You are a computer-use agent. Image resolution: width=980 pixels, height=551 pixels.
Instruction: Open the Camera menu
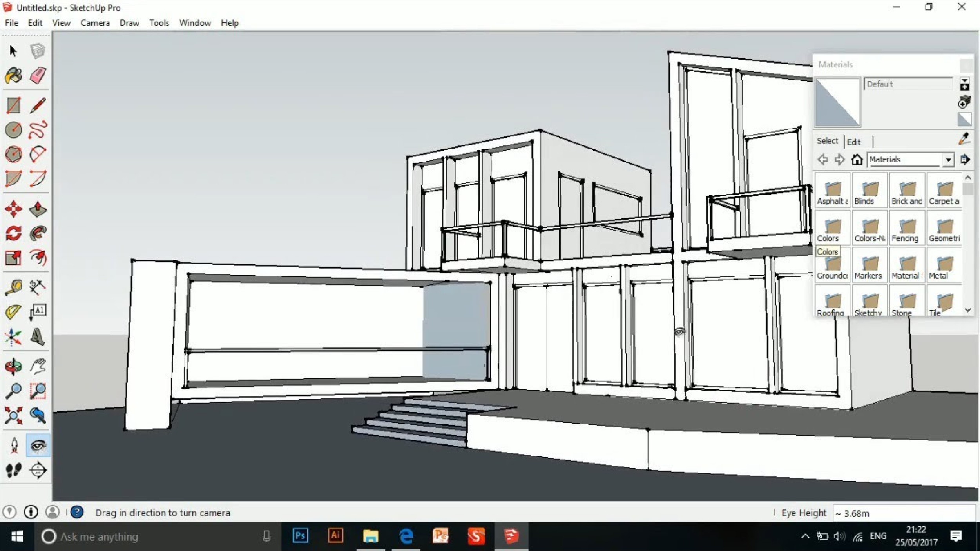[95, 23]
